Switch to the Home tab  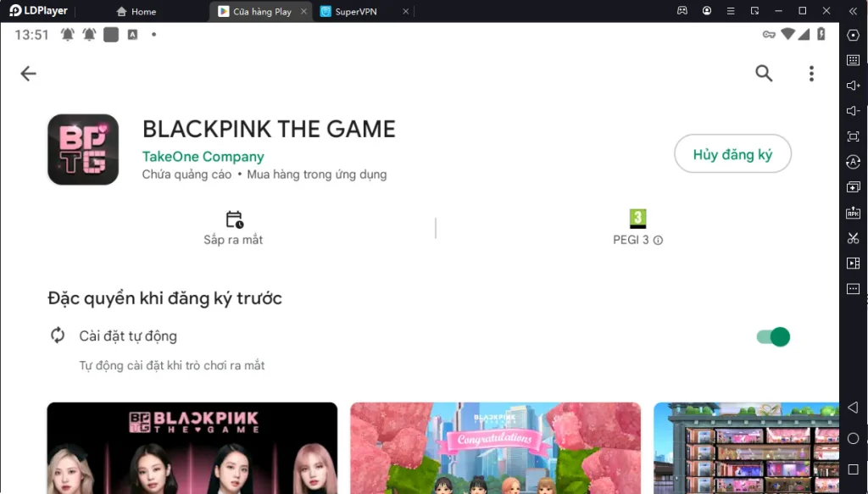[x=136, y=12]
